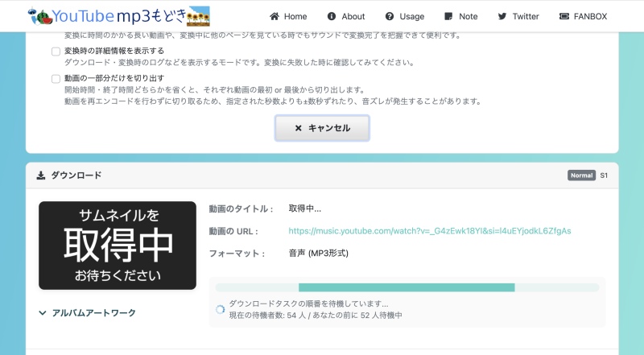Image resolution: width=644 pixels, height=355 pixels.
Task: Open the music.youtube.com video URL link
Action: pyautogui.click(x=430, y=231)
